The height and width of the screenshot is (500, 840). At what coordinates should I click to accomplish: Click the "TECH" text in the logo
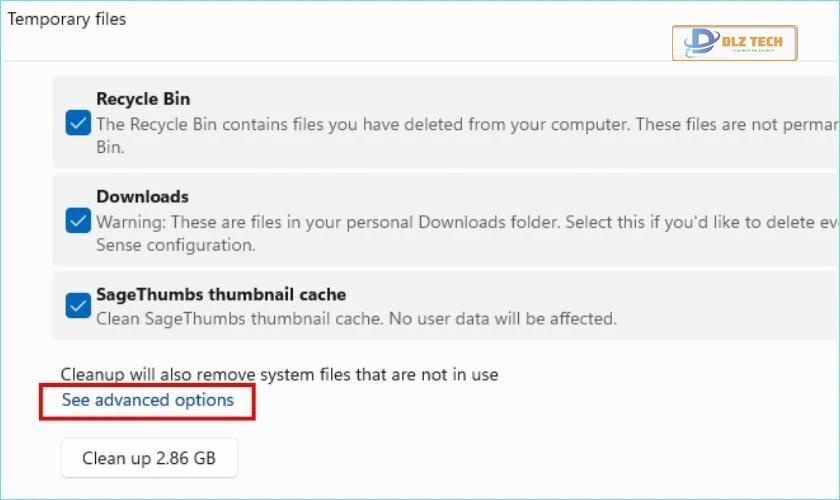(768, 41)
